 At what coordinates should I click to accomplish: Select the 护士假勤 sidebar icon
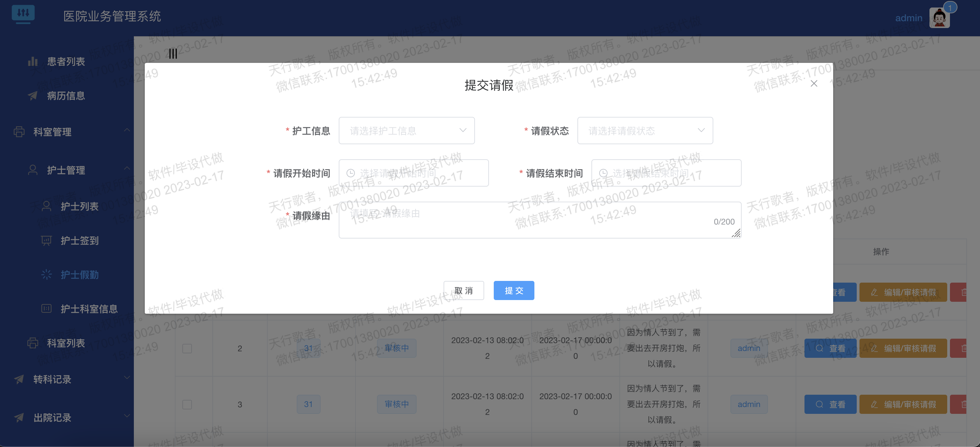click(x=46, y=274)
